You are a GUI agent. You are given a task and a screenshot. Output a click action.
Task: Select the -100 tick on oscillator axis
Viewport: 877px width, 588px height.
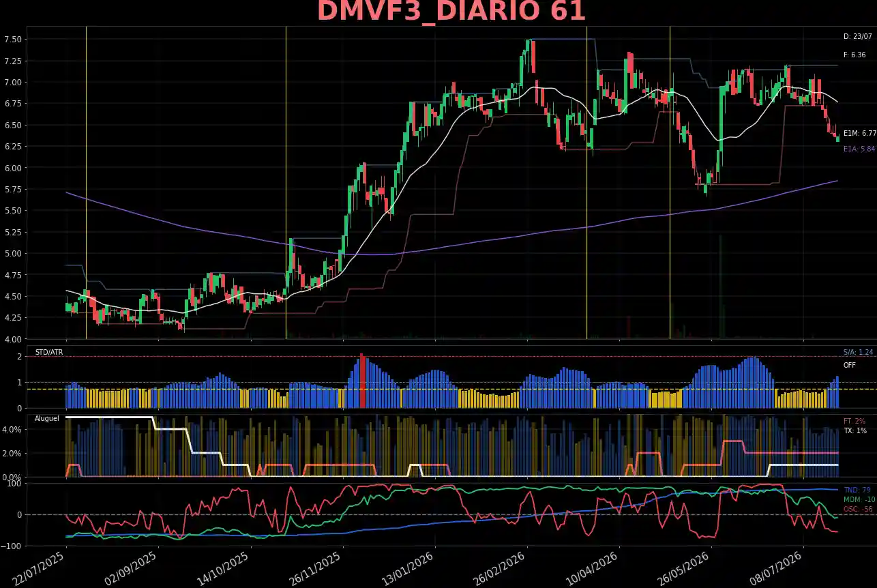point(13,546)
